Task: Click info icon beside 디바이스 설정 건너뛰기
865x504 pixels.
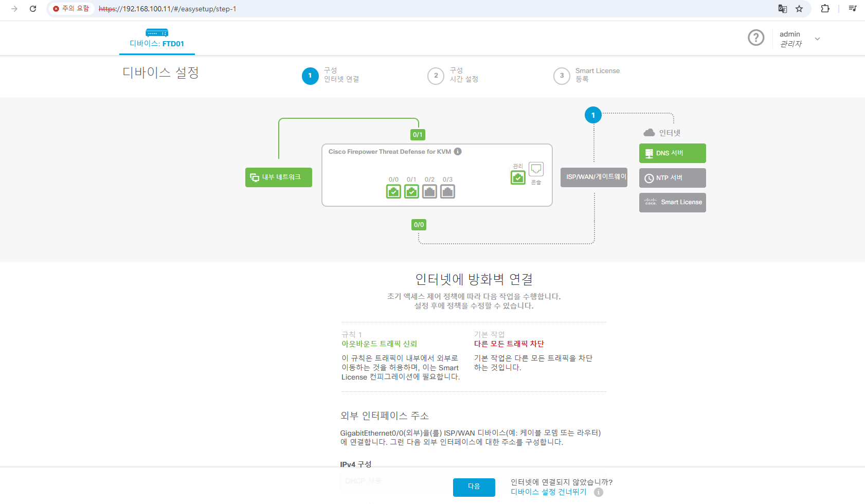Action: pos(599,492)
